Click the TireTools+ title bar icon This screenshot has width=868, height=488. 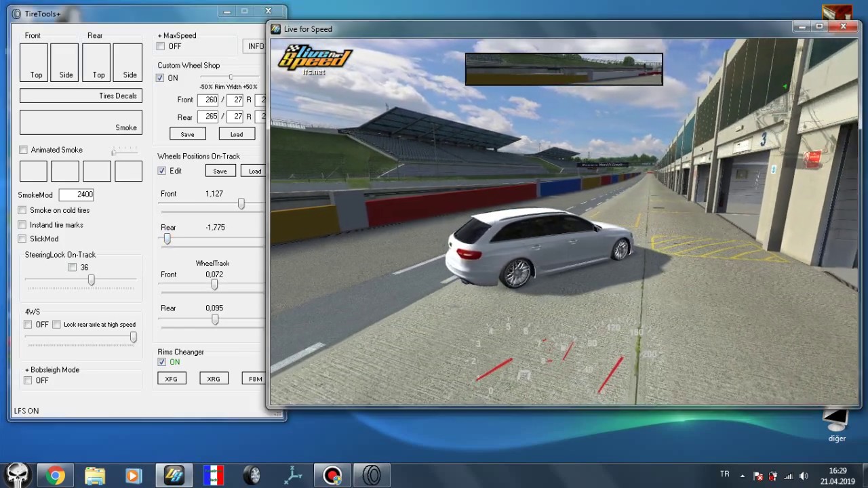coord(17,14)
